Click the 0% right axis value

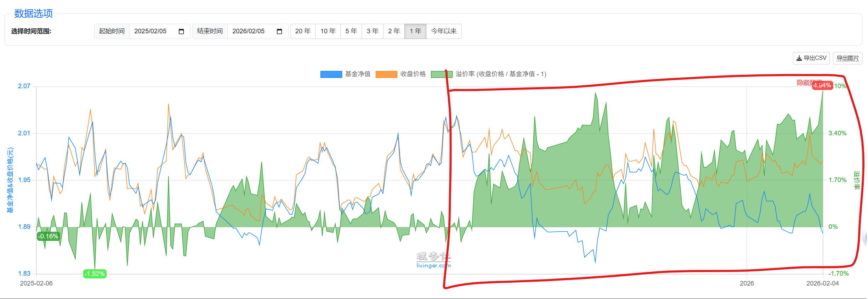point(833,227)
